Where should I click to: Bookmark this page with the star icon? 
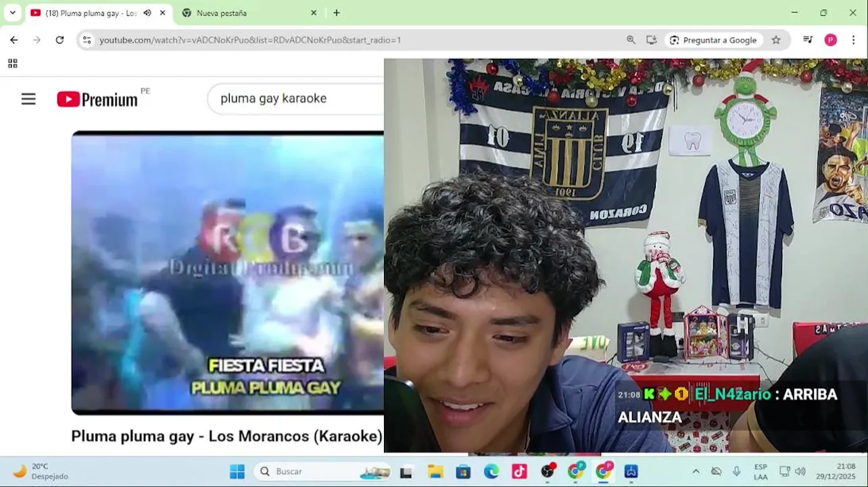[x=776, y=40]
